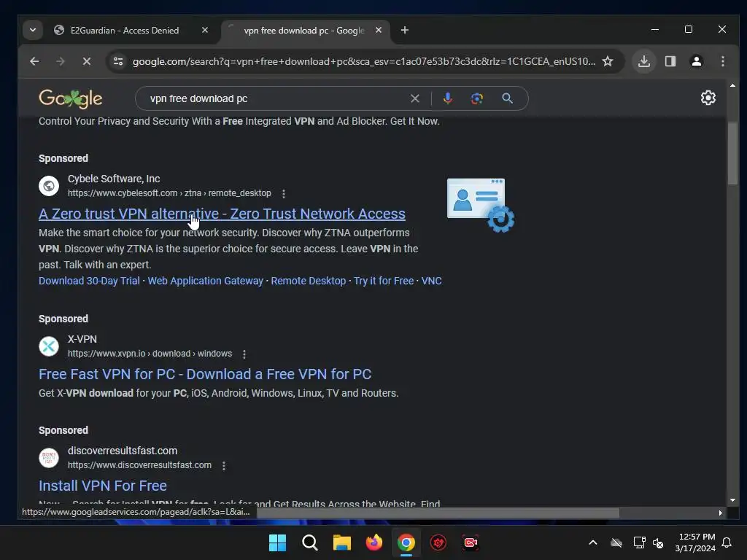This screenshot has width=747, height=560.
Task: Open Free Fast VPN for PC link
Action: point(205,374)
